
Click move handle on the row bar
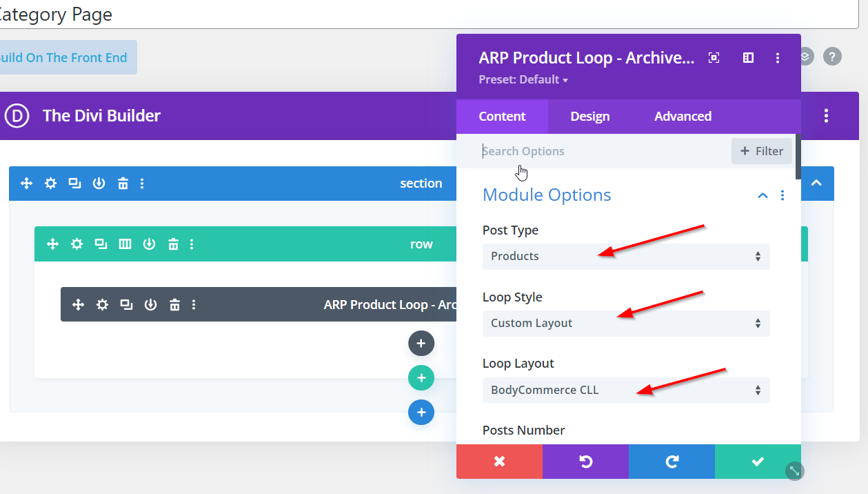52,244
